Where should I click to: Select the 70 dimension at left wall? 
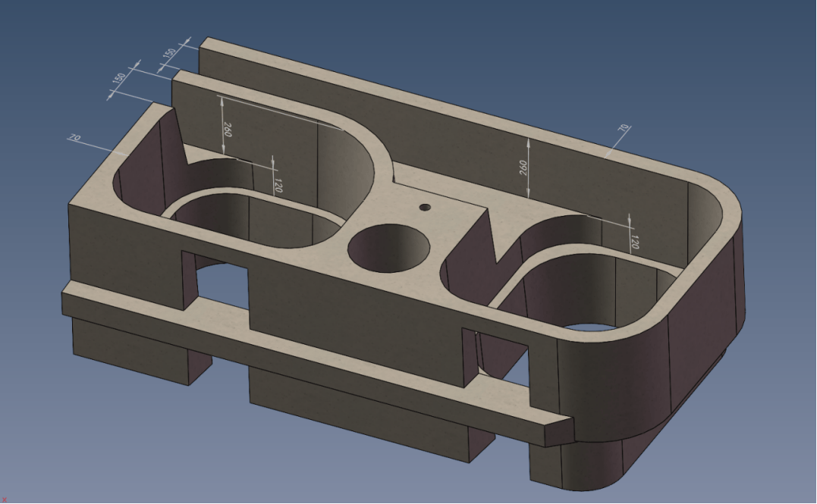(74, 138)
